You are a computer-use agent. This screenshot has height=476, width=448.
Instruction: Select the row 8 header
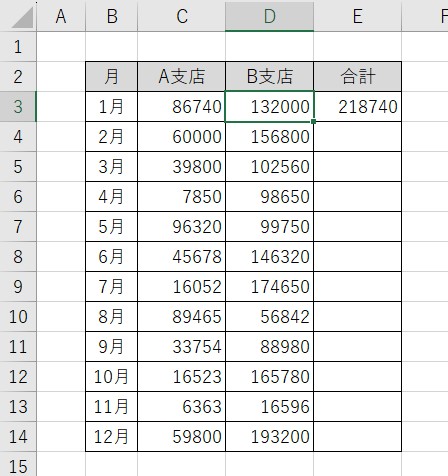[18, 257]
